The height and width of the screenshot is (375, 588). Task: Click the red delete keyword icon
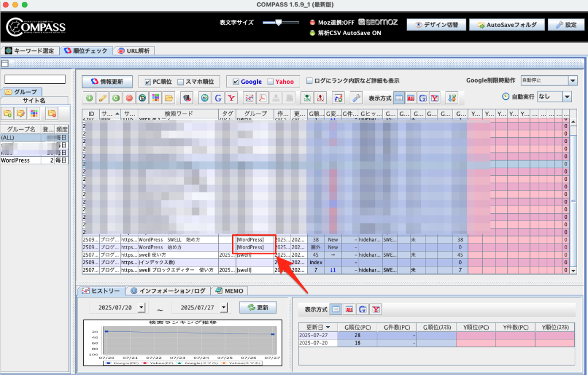click(x=129, y=98)
